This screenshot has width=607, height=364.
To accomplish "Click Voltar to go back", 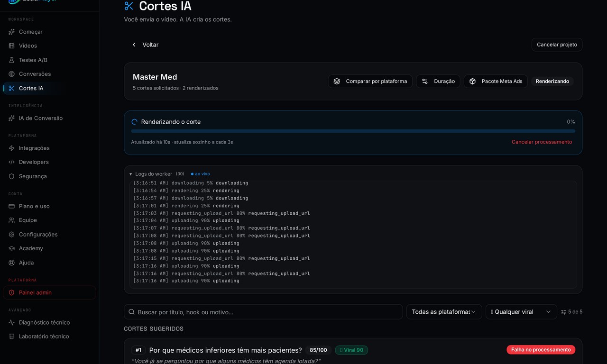I will [x=145, y=45].
